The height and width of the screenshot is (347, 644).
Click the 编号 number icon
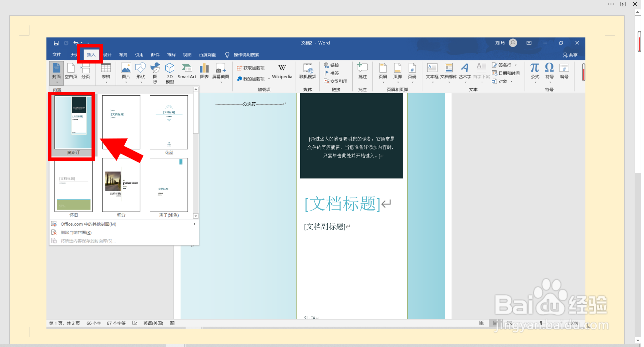click(x=564, y=71)
